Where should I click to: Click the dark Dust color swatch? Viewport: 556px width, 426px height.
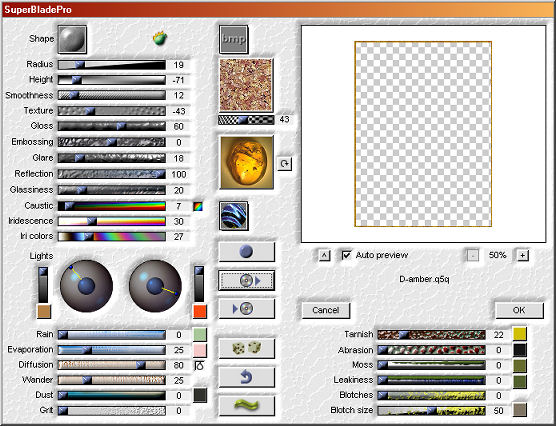[x=200, y=395]
